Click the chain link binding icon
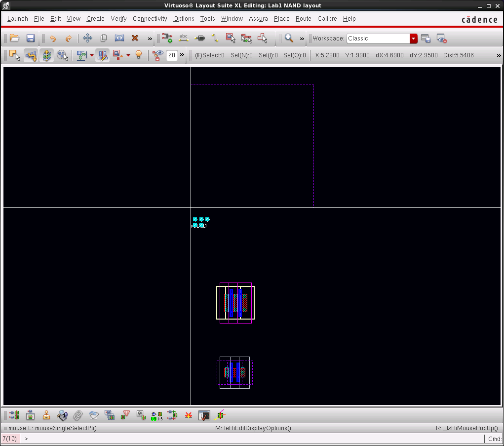Screen dimensions: 504x446 coord(78,415)
